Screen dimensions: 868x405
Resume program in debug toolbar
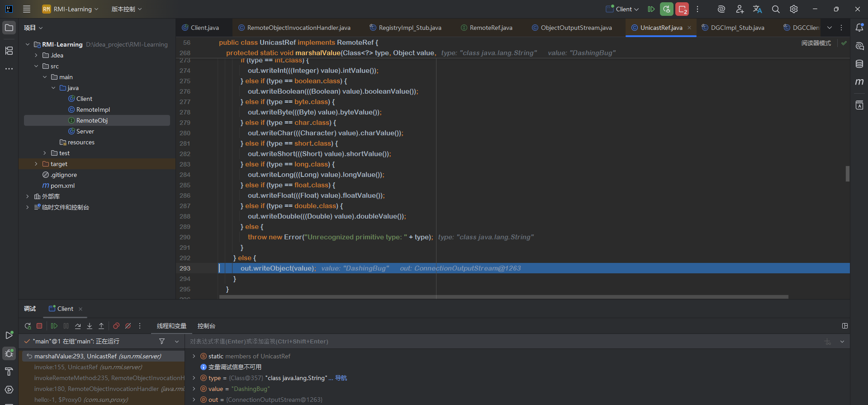pyautogui.click(x=54, y=326)
